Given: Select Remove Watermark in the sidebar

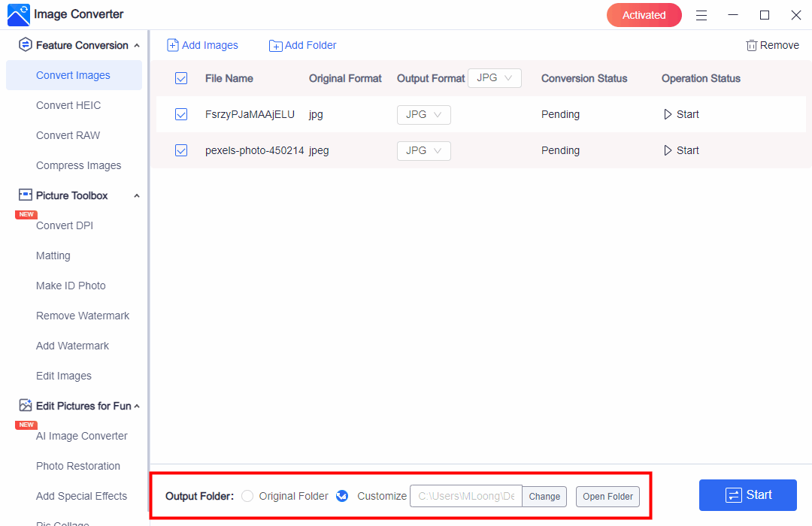Looking at the screenshot, I should [83, 316].
